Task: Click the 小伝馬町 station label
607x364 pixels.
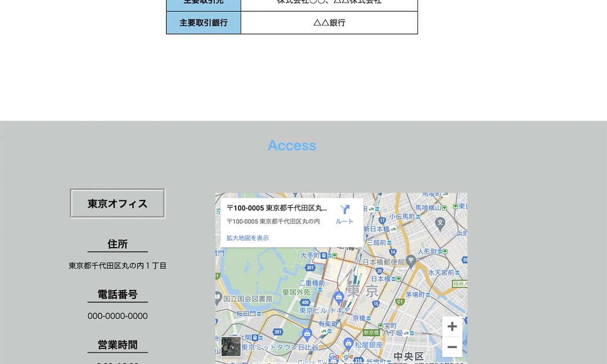Action: coord(402,217)
